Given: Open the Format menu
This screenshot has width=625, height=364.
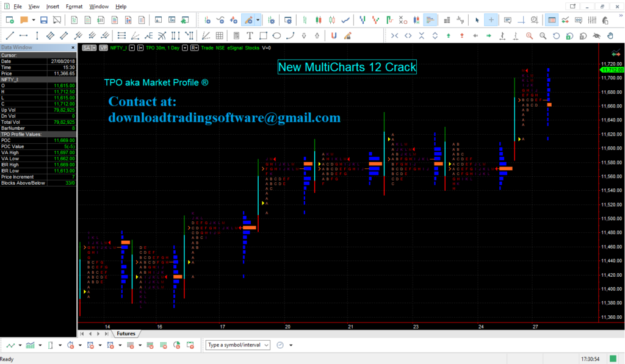Looking at the screenshot, I should pos(74,6).
